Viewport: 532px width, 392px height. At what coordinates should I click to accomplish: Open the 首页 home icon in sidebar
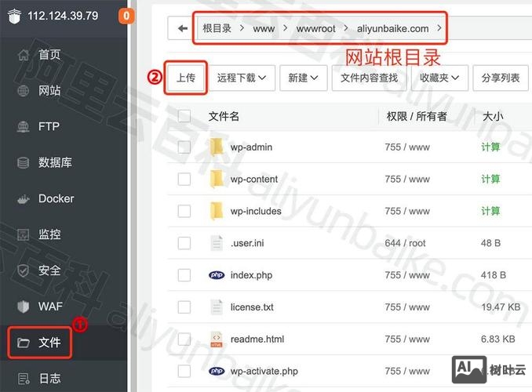23,55
